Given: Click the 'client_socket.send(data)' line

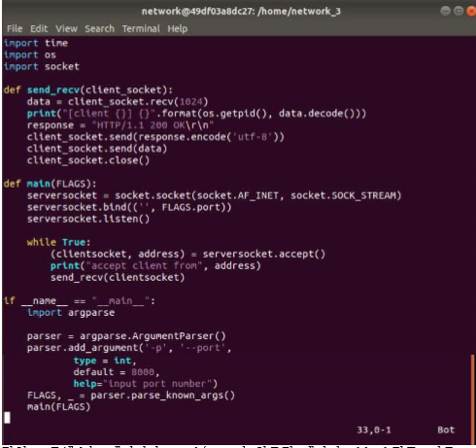Looking at the screenshot, I should (x=97, y=149).
